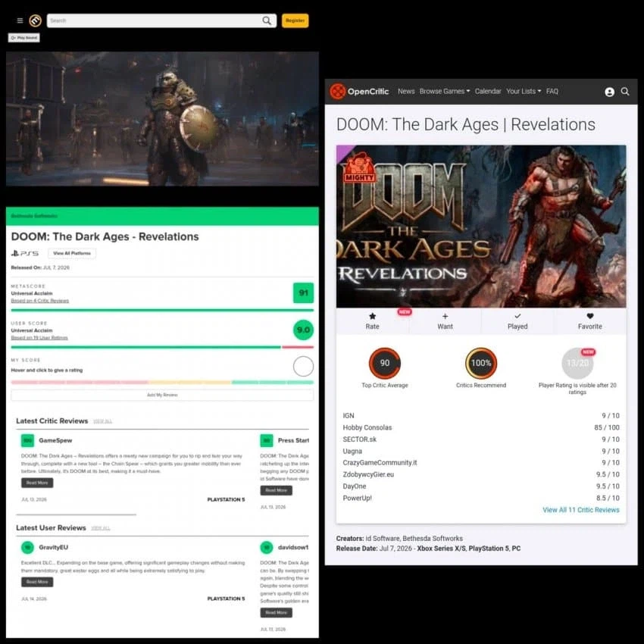This screenshot has width=644, height=644.
Task: Click the empty My Score circle
Action: click(x=303, y=367)
